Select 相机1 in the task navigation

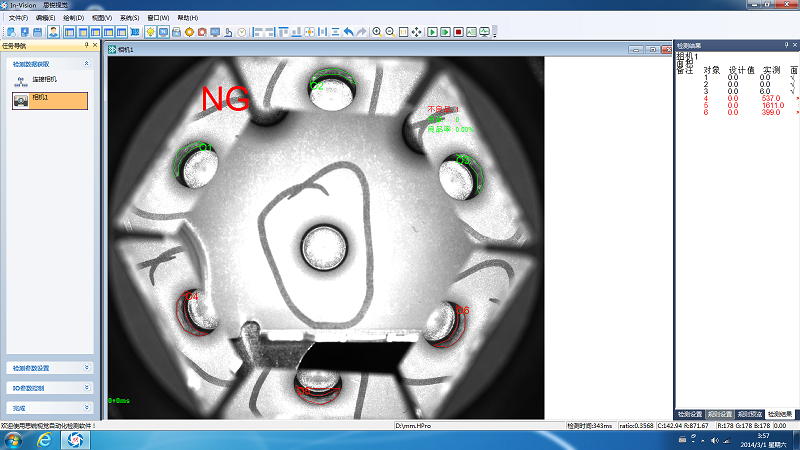point(49,101)
